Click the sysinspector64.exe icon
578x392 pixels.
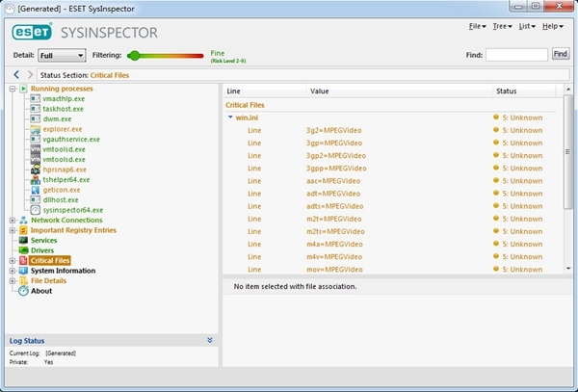(36, 210)
